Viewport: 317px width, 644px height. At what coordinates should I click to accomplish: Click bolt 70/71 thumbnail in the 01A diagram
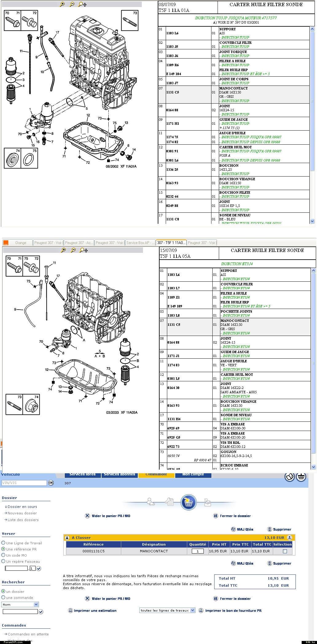click(13, 21)
